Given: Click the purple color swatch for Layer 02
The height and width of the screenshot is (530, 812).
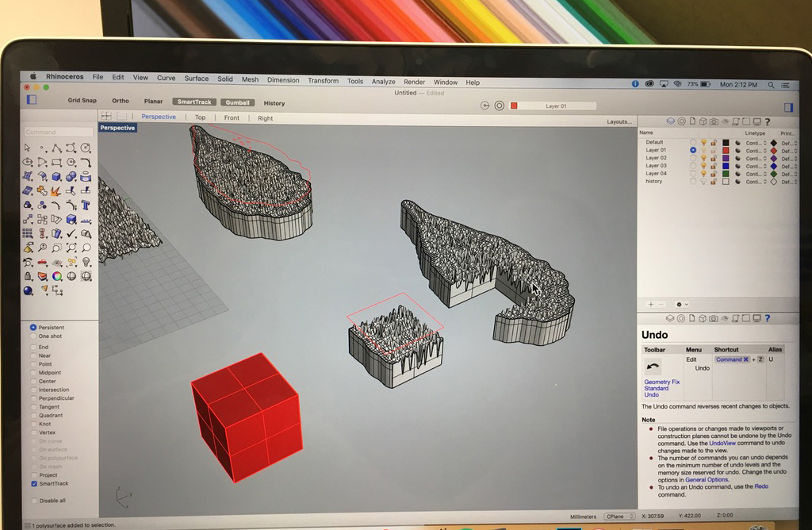Looking at the screenshot, I should pos(726,158).
